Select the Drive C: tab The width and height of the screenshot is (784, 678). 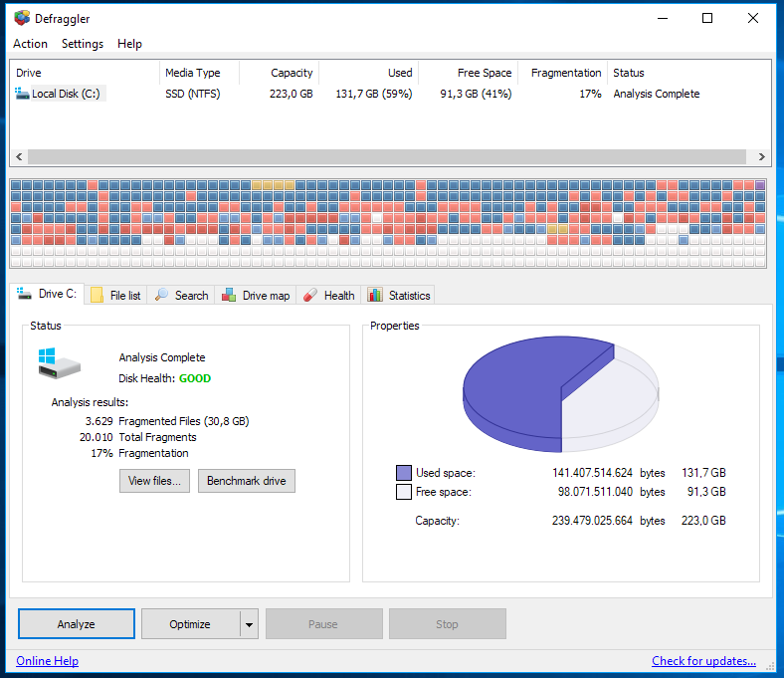click(48, 294)
